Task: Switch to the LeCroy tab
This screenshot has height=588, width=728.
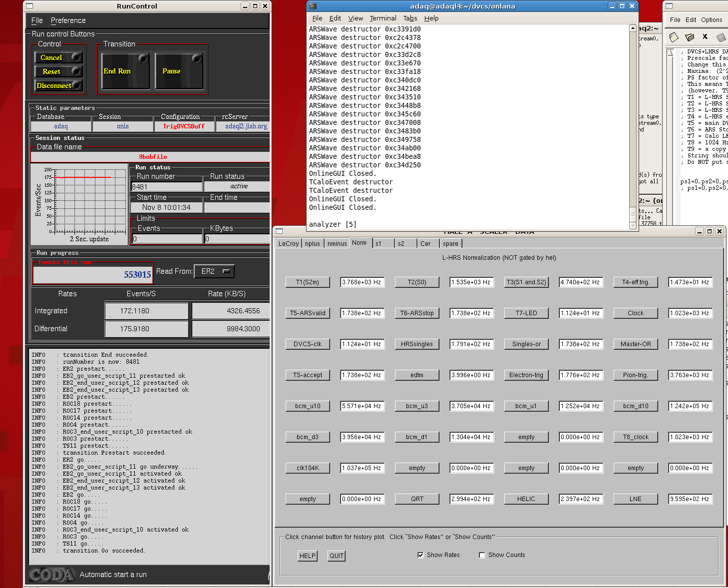Action: [289, 244]
